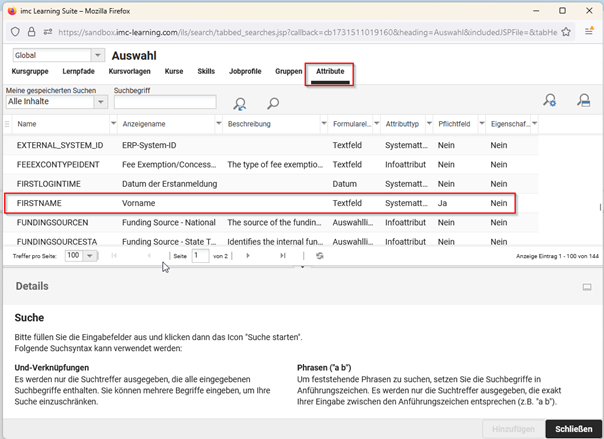Click the person search icon beside Suchbegriff
The image size is (604, 439).
point(240,103)
